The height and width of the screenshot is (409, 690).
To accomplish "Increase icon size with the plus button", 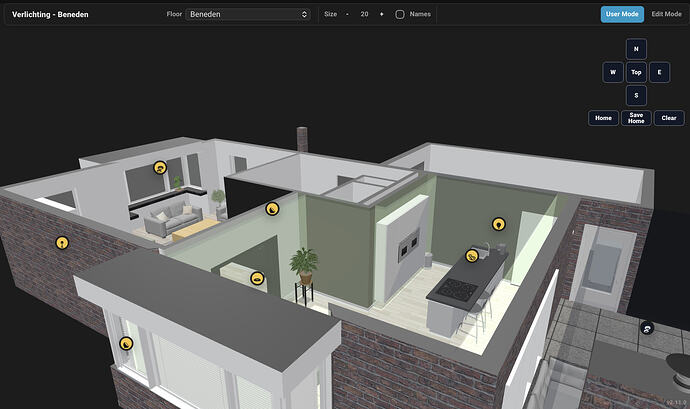I will pos(382,15).
